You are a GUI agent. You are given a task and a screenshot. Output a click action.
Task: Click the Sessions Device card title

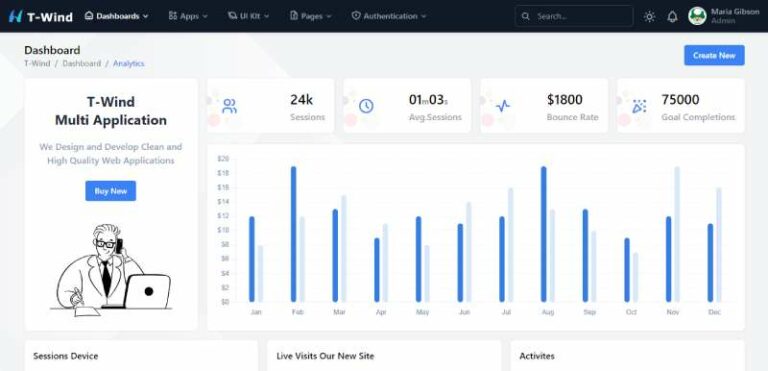[66, 356]
